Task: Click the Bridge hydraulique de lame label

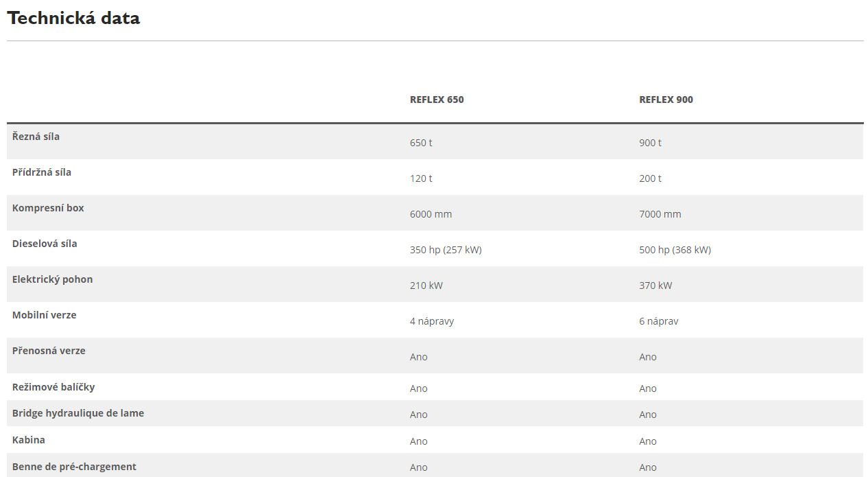Action: coord(78,413)
